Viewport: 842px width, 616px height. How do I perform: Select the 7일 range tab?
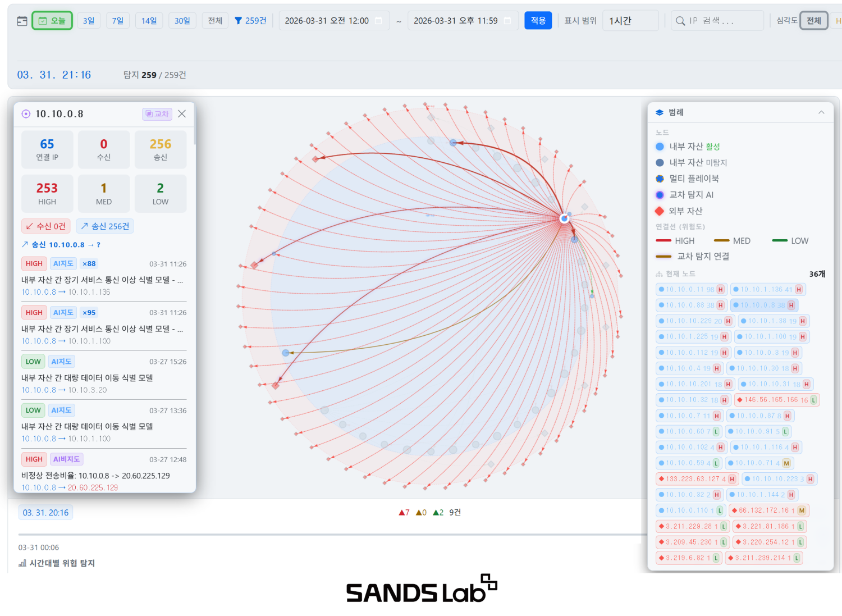click(x=118, y=21)
